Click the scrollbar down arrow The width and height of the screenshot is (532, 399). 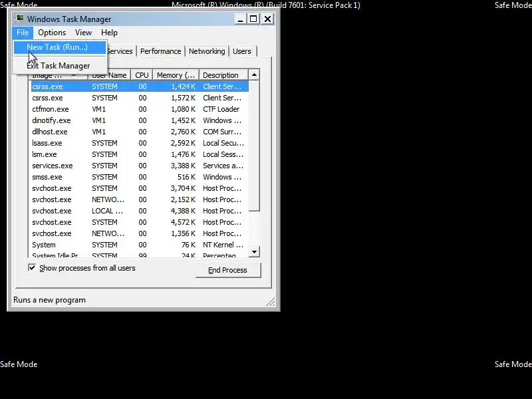coord(254,252)
